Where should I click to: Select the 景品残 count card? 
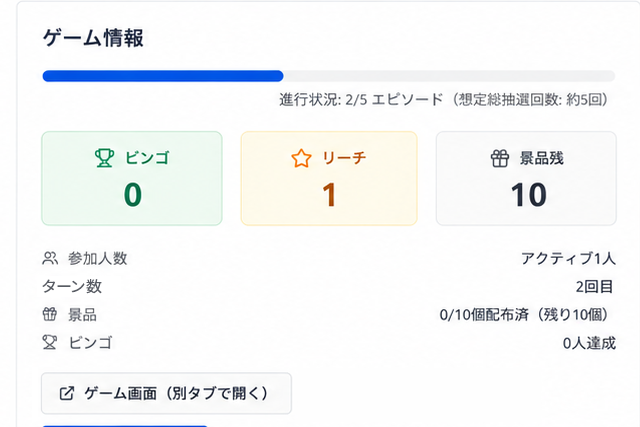pos(526,178)
